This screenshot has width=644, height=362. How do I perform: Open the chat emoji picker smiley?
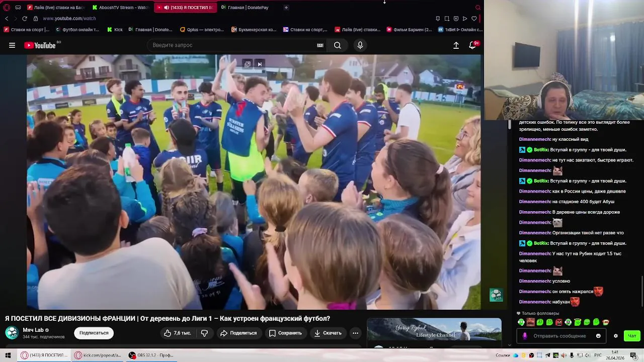tap(598, 336)
